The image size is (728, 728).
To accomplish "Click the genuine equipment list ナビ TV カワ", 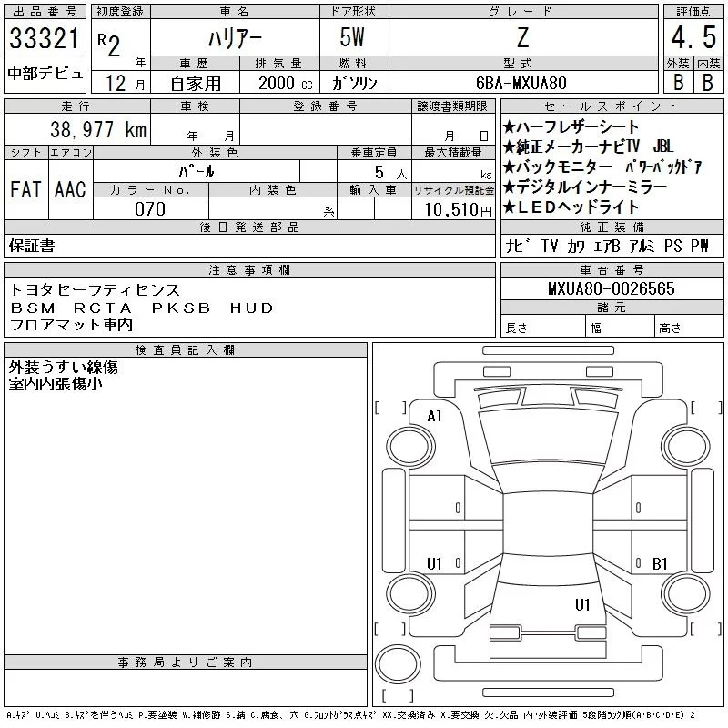I will coord(607,246).
